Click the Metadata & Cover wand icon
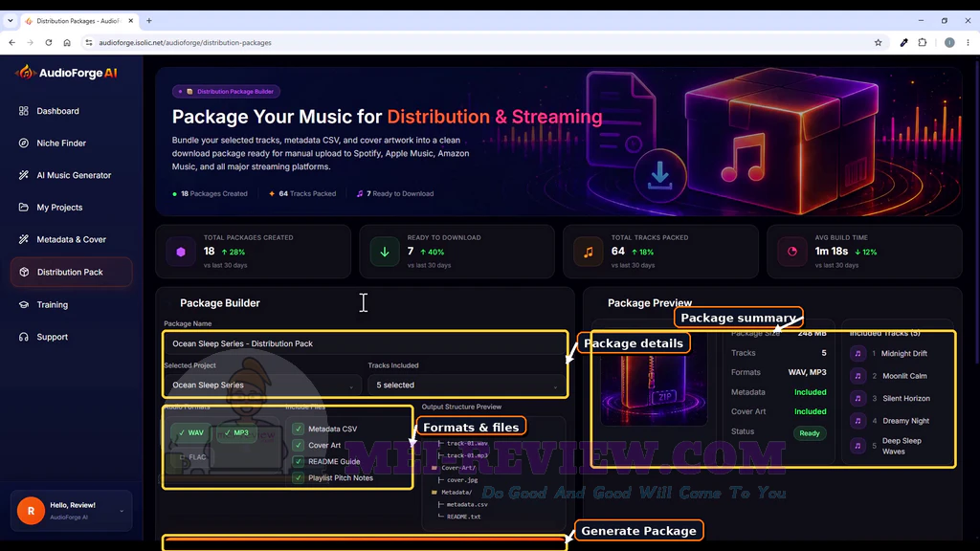Viewport: 980px width, 551px height. coord(24,239)
